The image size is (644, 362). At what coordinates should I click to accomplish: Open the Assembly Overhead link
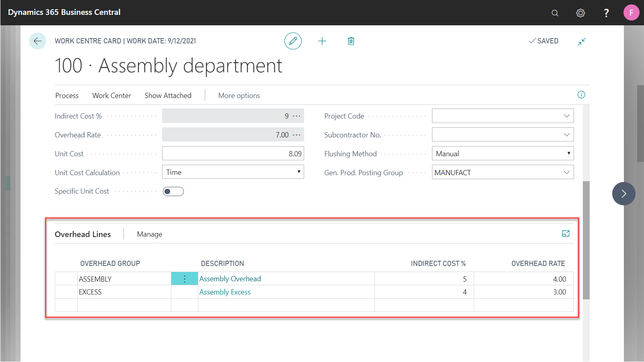(230, 279)
